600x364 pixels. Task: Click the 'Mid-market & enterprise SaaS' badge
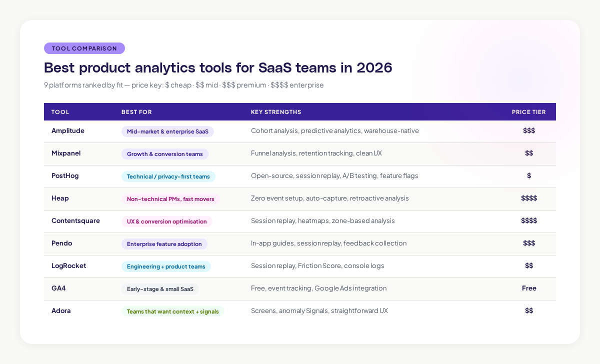click(x=167, y=131)
